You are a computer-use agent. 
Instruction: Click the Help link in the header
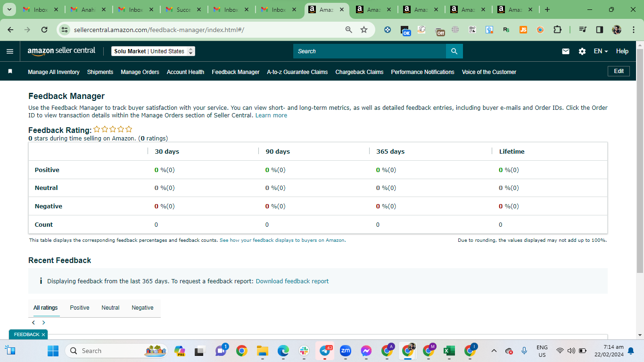(x=622, y=51)
